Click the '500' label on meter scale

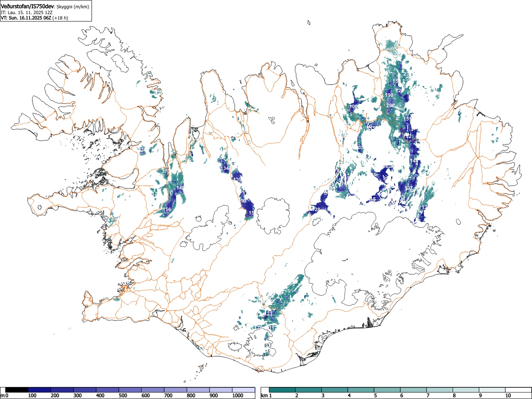123,396
